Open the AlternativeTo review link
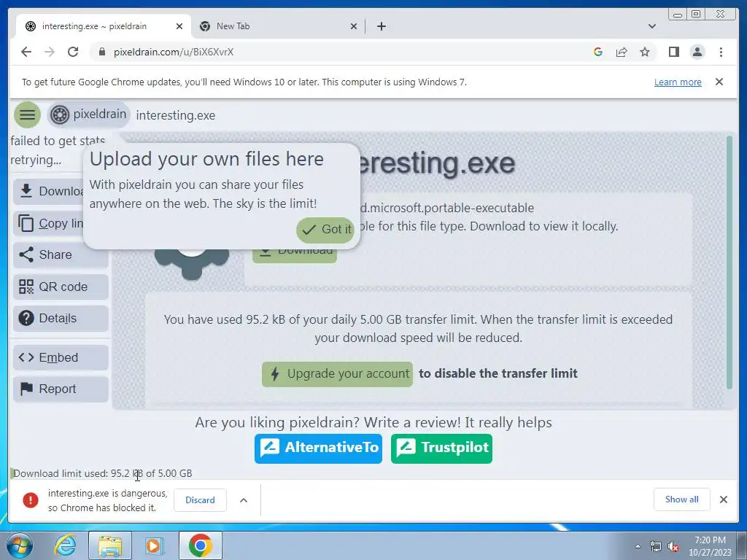The height and width of the screenshot is (560, 747). (318, 448)
